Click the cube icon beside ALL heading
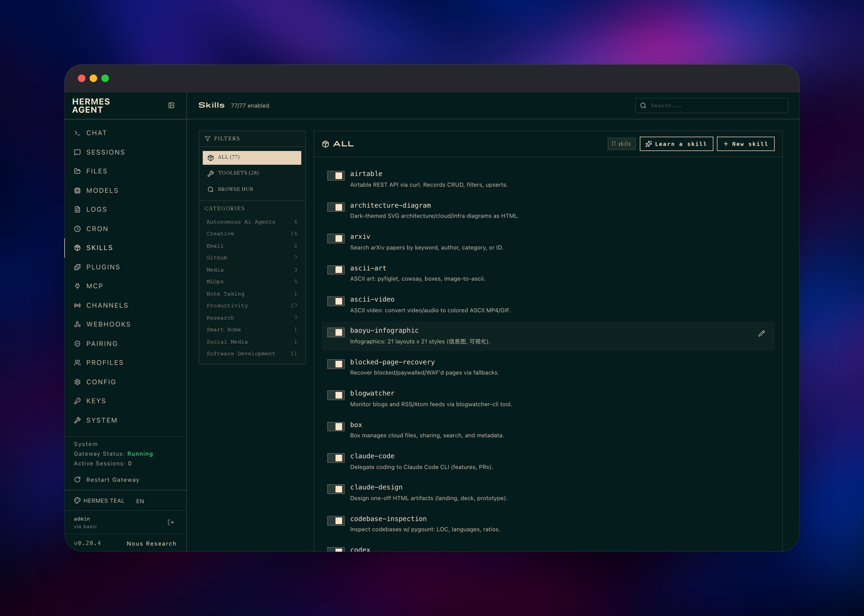This screenshot has height=616, width=864. (x=326, y=144)
